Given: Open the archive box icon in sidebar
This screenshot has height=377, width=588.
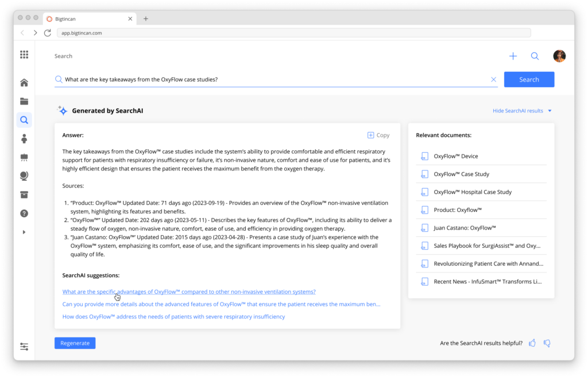Looking at the screenshot, I should pyautogui.click(x=24, y=195).
